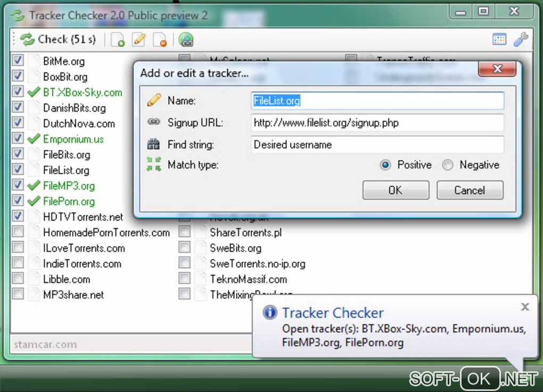Click the pencil icon beside the Name label

154,100
